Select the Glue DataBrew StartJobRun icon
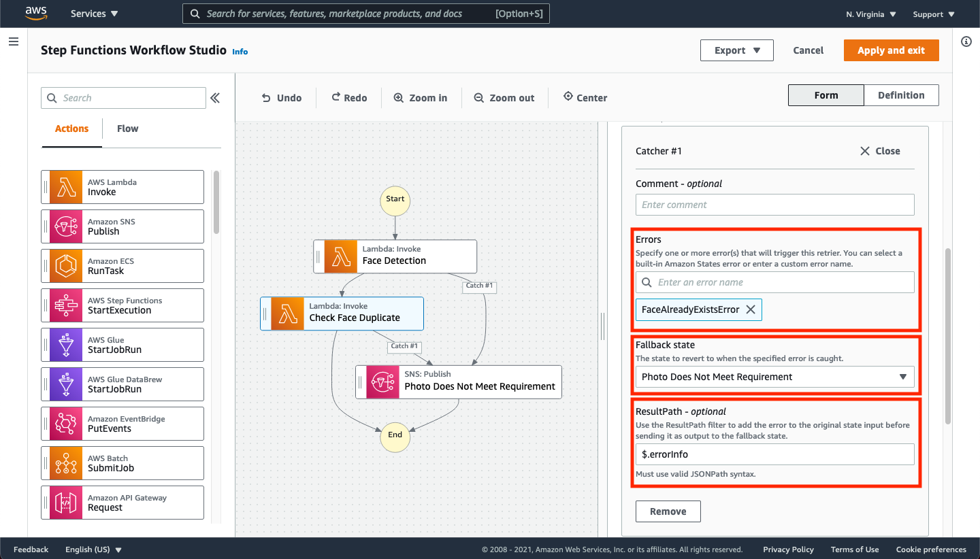Viewport: 980px width, 559px height. tap(66, 384)
